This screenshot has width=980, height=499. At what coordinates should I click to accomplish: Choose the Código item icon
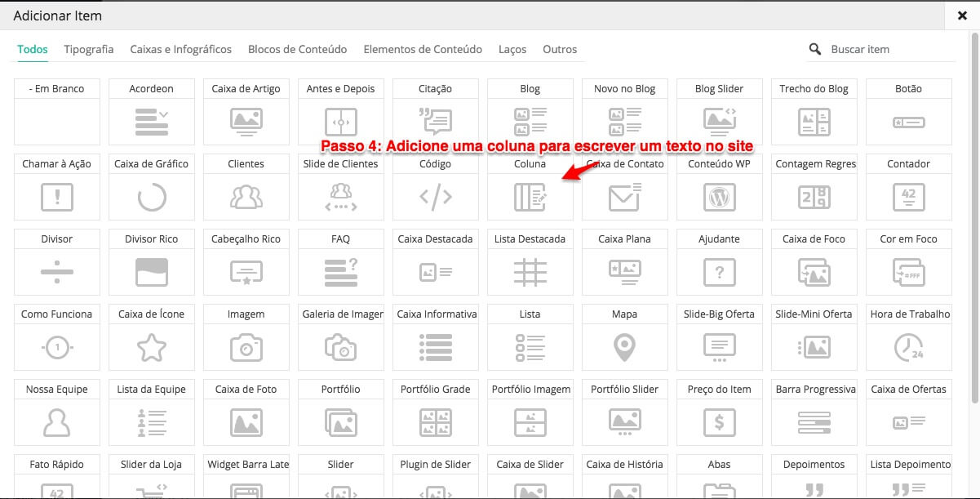coord(435,197)
